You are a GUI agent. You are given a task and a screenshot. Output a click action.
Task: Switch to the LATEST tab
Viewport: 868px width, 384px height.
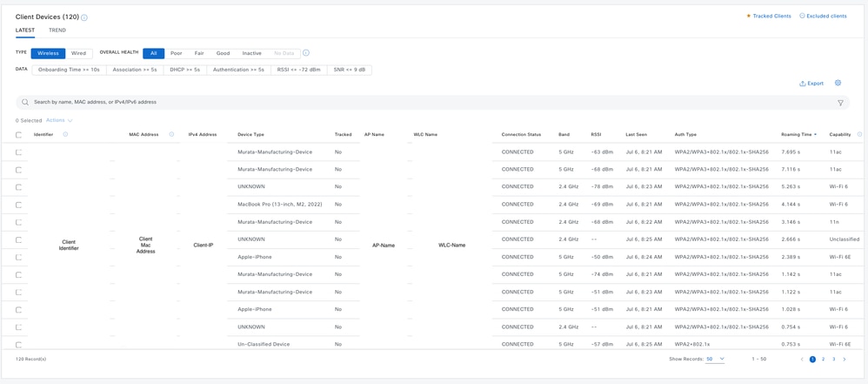(x=25, y=30)
